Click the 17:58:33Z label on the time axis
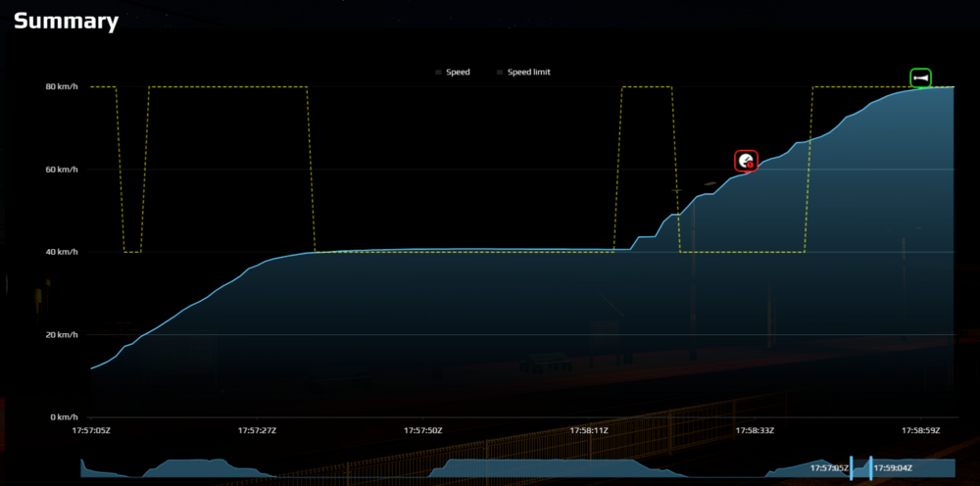Viewport: 980px width, 486px height. pyautogui.click(x=755, y=429)
